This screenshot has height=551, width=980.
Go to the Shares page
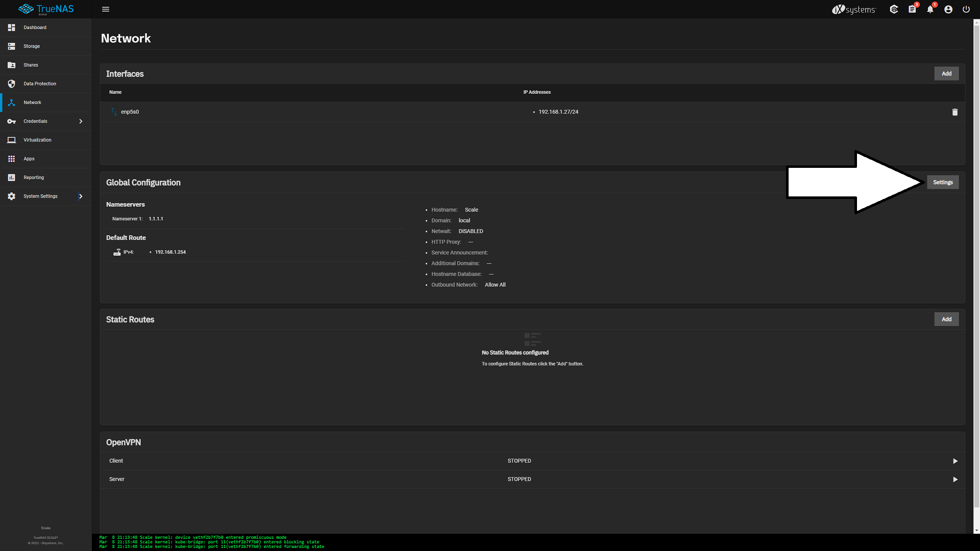[x=46, y=65]
